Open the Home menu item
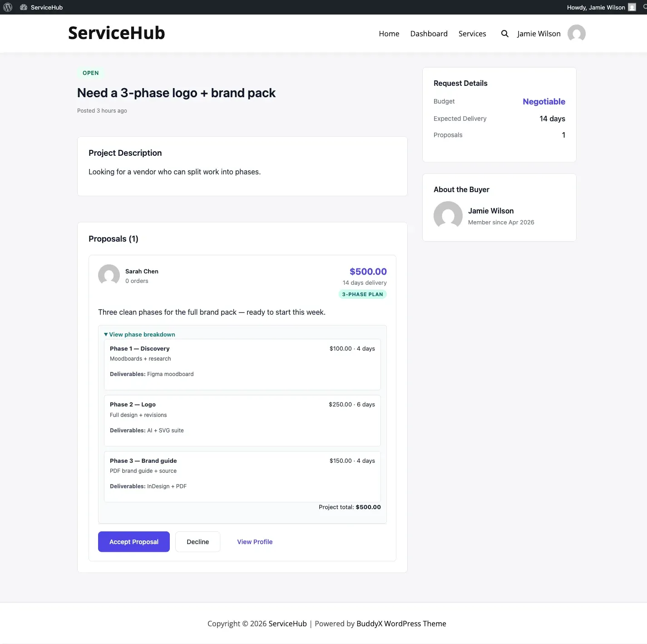Screen dimensions: 647x644 tap(389, 34)
